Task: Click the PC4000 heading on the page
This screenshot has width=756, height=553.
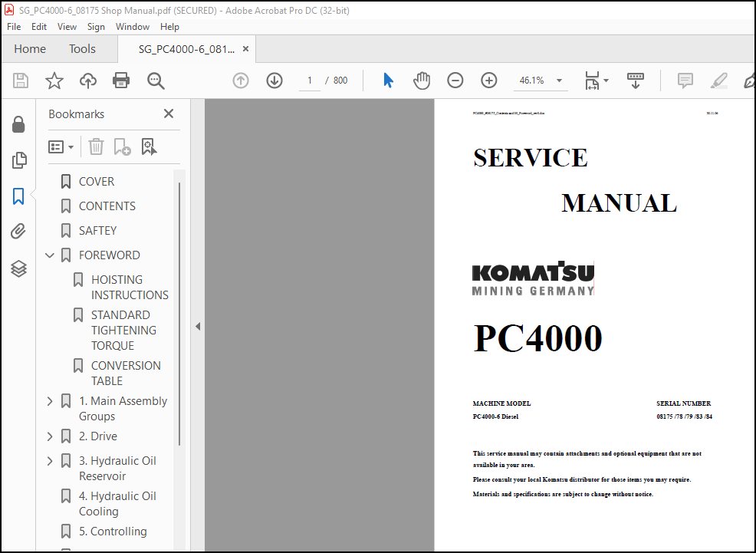Action: (537, 338)
